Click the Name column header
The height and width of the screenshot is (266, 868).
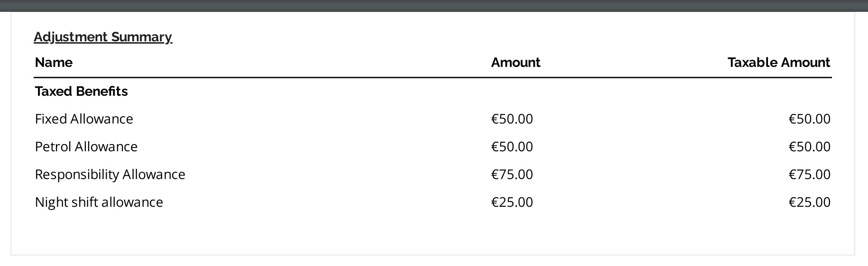tap(54, 63)
